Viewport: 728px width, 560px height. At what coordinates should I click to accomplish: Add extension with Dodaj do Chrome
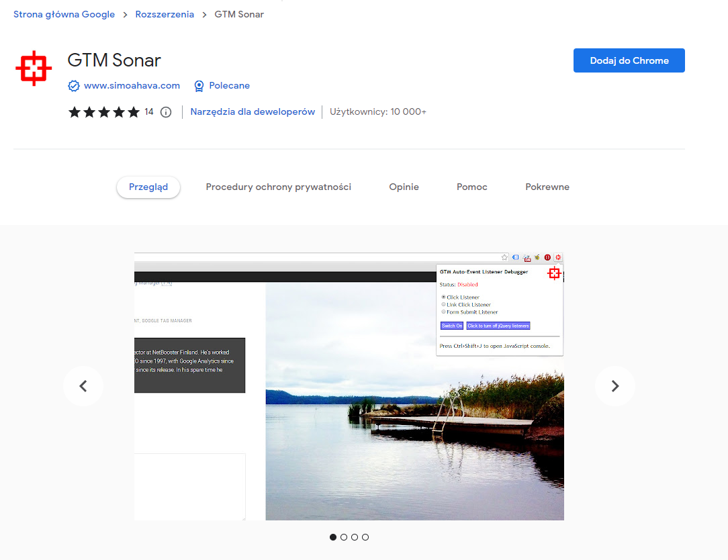coord(629,60)
